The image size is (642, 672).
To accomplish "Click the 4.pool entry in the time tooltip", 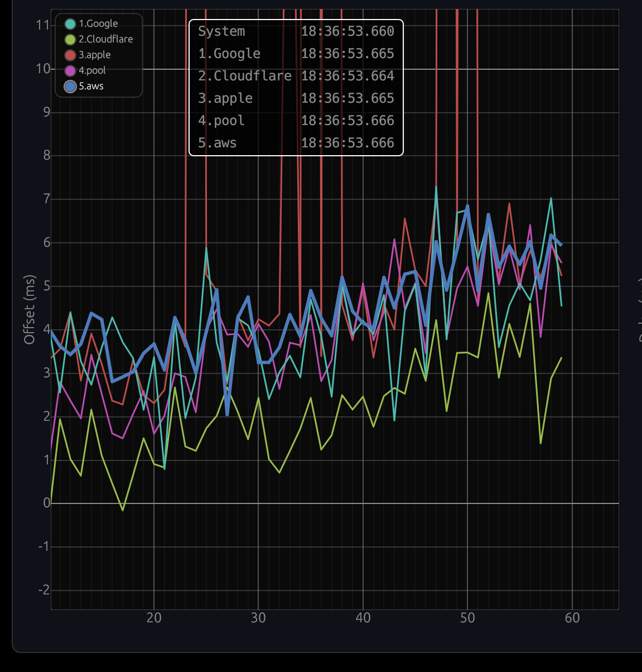I will (x=221, y=121).
